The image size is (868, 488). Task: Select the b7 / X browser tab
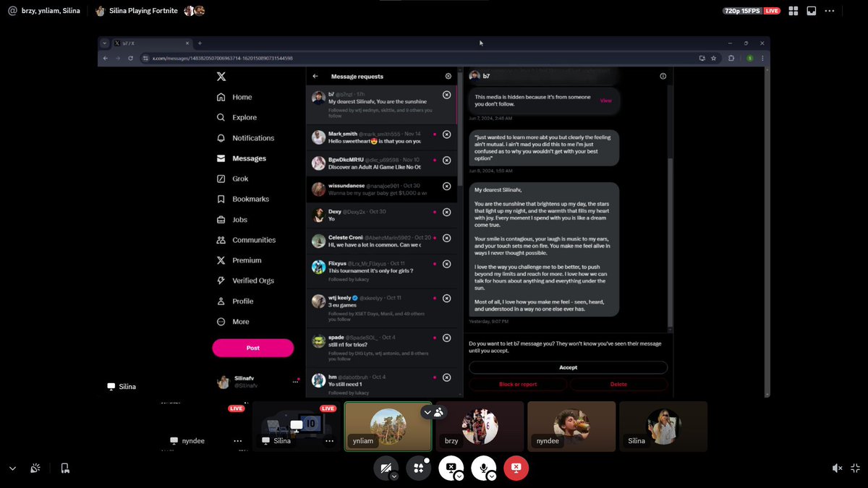(x=153, y=43)
